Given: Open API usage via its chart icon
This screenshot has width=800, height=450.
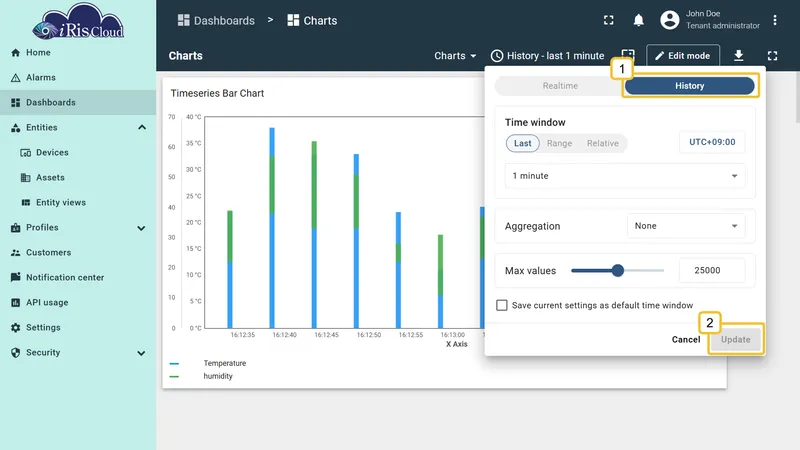Looking at the screenshot, I should tap(15, 303).
